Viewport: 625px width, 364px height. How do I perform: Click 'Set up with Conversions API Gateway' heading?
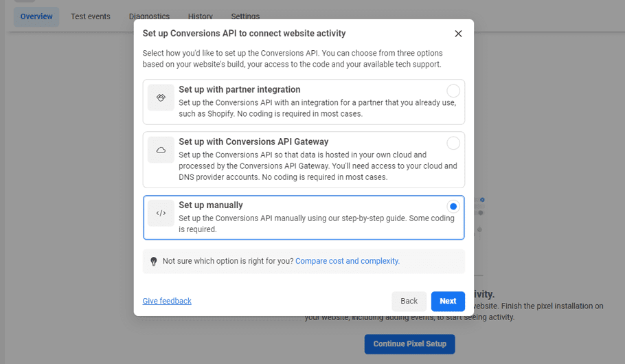(253, 141)
